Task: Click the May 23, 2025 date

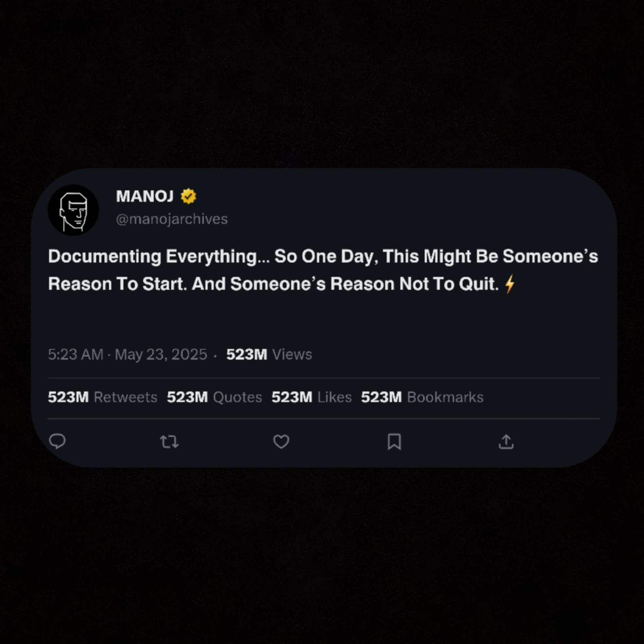Action: (x=161, y=354)
